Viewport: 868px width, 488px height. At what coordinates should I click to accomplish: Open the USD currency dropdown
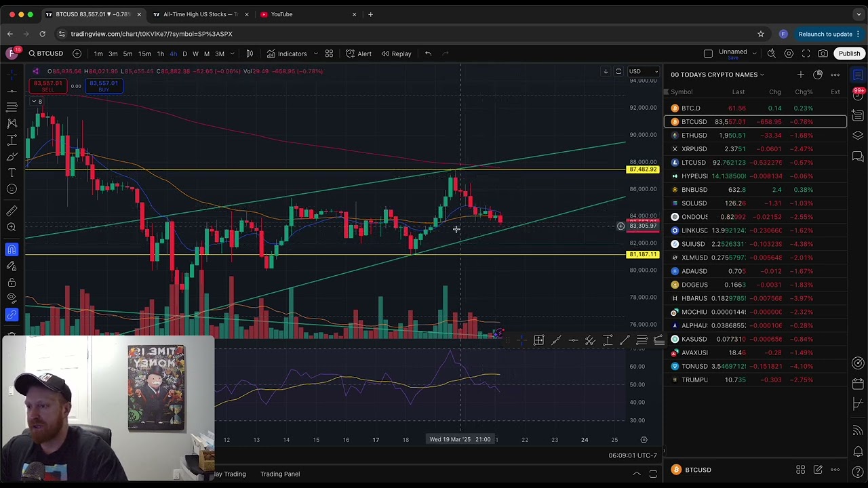(643, 71)
